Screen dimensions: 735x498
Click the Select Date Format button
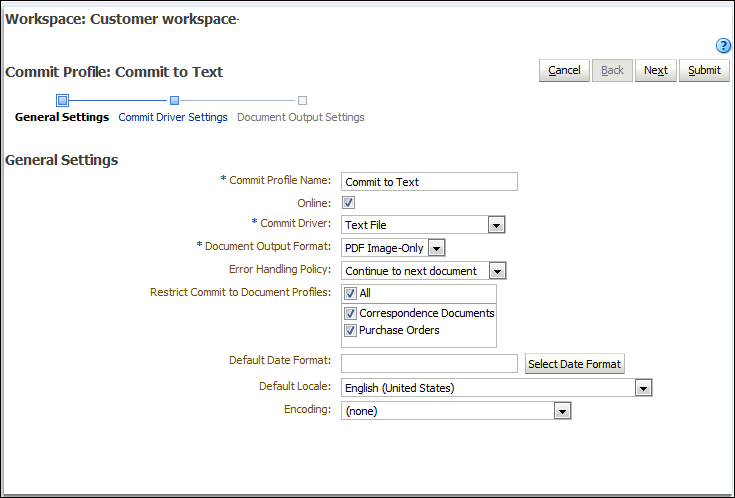pyautogui.click(x=574, y=364)
